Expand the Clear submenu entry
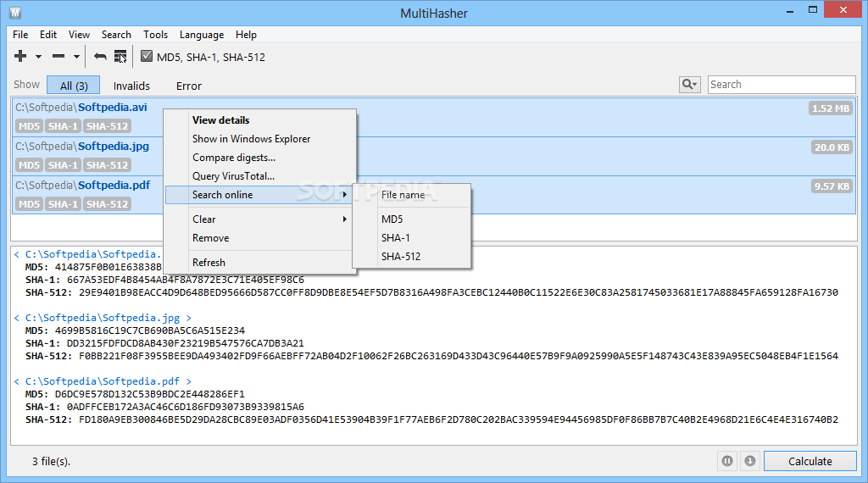 259,219
